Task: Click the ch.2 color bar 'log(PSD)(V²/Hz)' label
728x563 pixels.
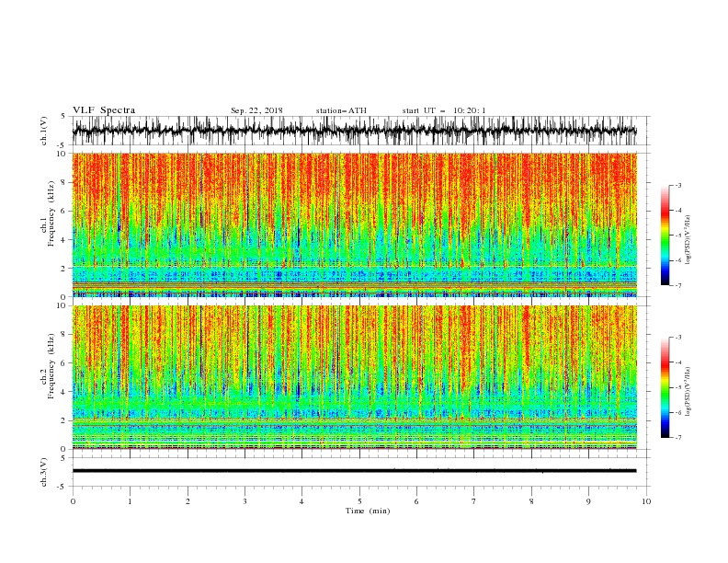Action: (x=688, y=391)
